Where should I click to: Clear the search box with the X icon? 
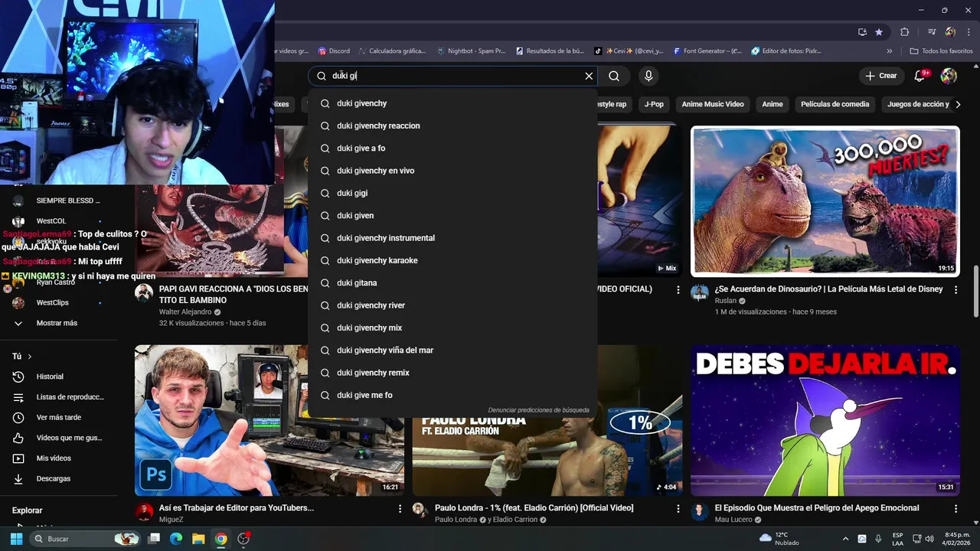[589, 76]
